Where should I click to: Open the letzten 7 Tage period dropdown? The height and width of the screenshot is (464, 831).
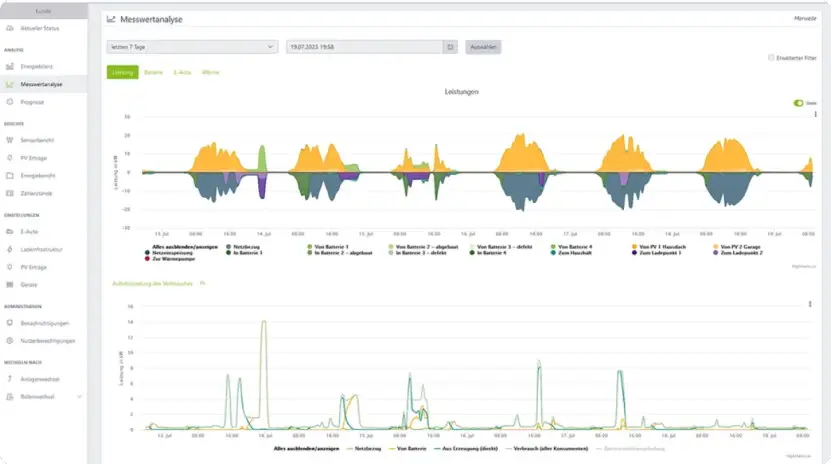tap(192, 47)
